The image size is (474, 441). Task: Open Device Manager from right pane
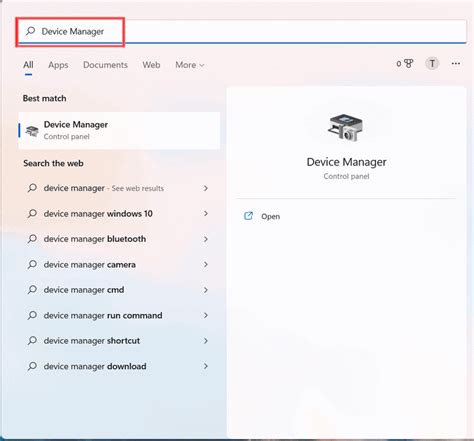click(x=270, y=216)
